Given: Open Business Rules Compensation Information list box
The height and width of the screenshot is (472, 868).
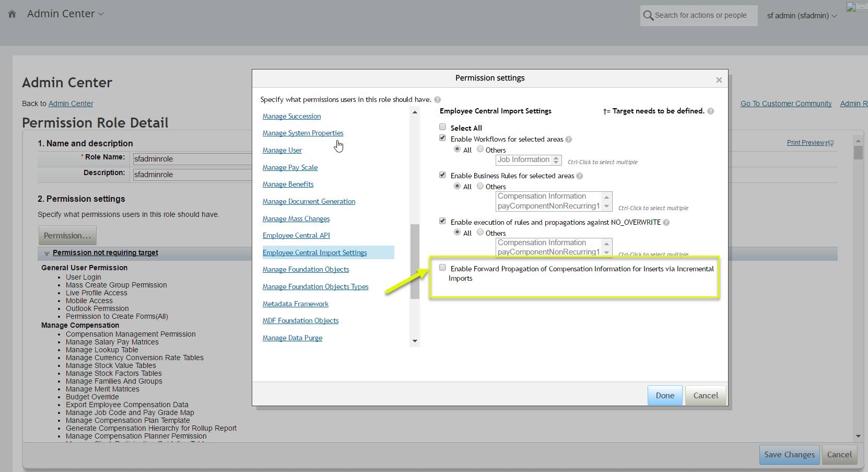Looking at the screenshot, I should (x=554, y=201).
